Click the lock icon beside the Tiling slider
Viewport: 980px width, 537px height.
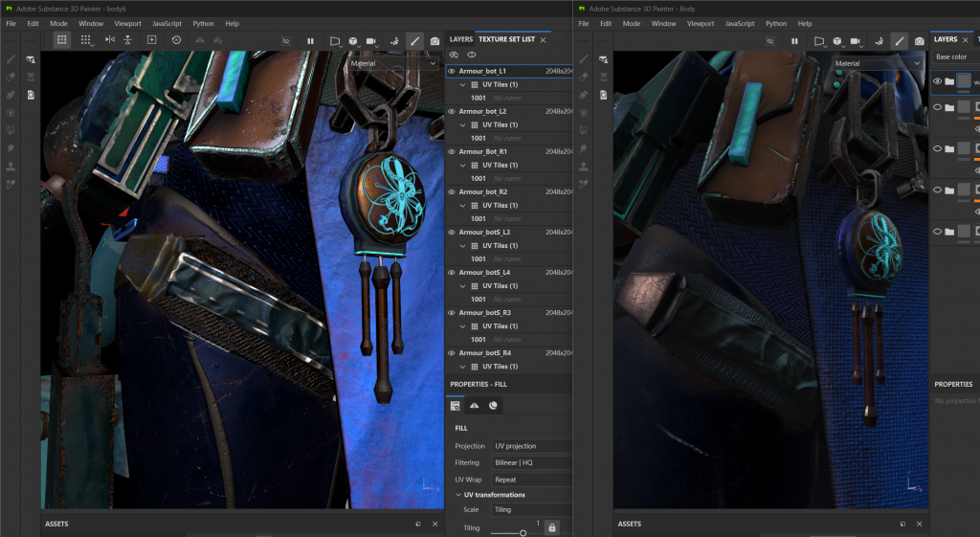(x=551, y=526)
